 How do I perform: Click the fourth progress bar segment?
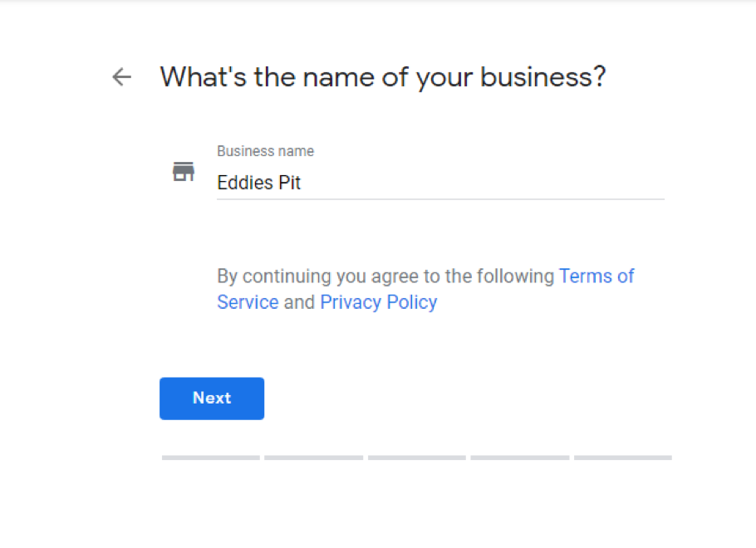pyautogui.click(x=520, y=457)
